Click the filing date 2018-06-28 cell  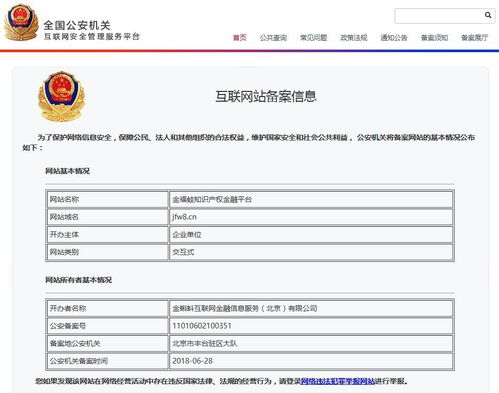point(311,361)
